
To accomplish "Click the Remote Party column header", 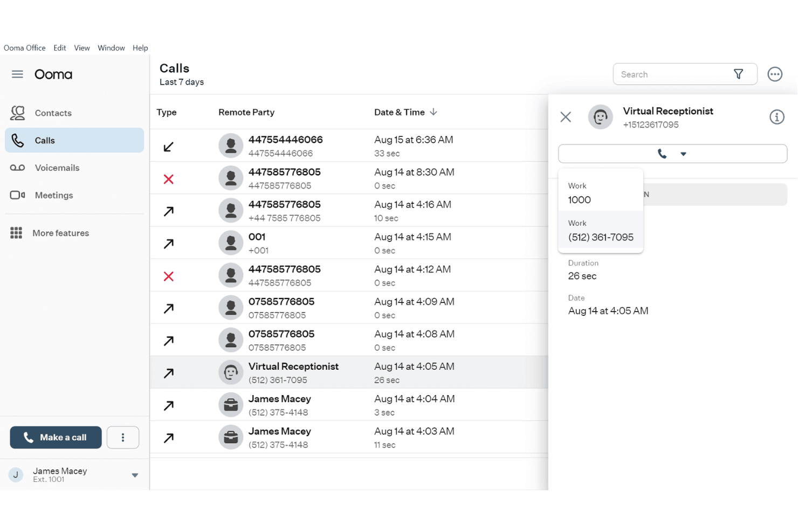I will pos(246,112).
